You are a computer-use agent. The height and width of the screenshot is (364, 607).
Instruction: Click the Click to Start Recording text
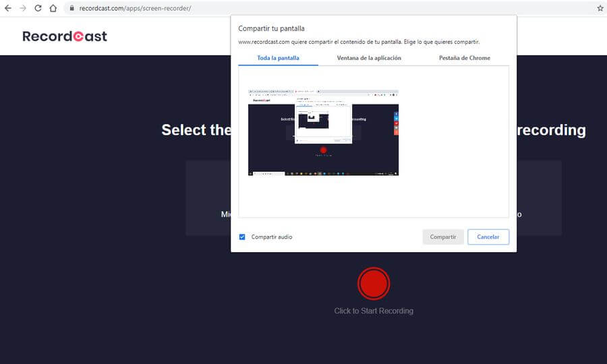[374, 311]
